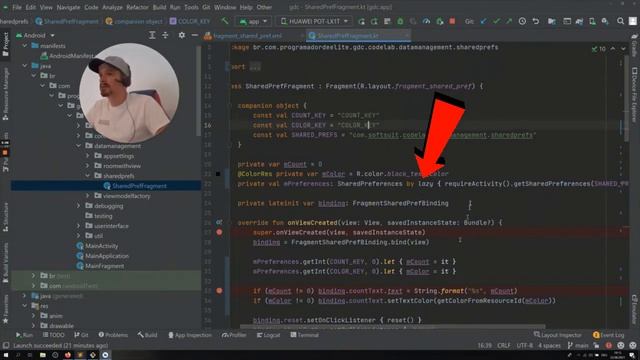Open the Tools menu

(191, 7)
